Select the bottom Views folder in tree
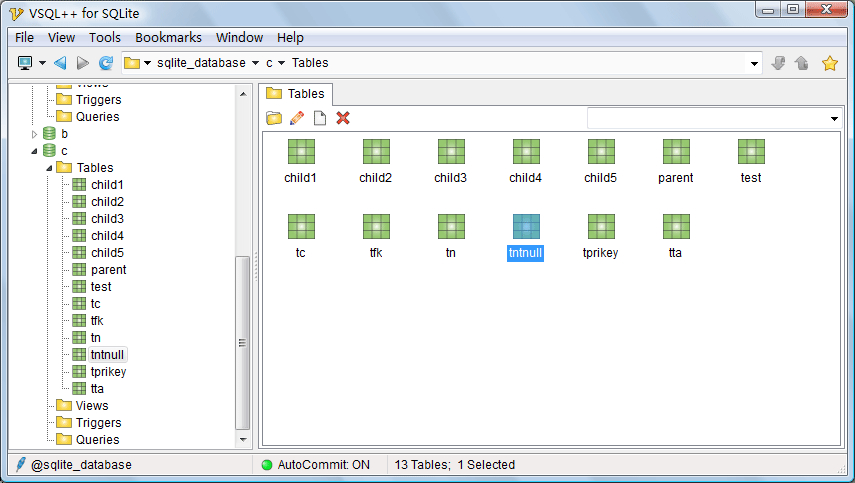855x483 pixels. tap(92, 406)
